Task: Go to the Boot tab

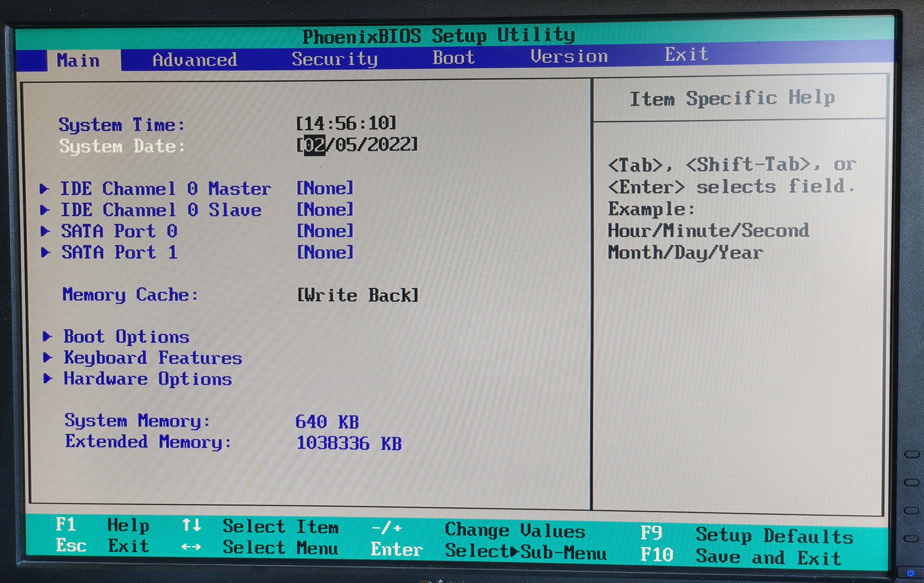Action: pyautogui.click(x=454, y=57)
